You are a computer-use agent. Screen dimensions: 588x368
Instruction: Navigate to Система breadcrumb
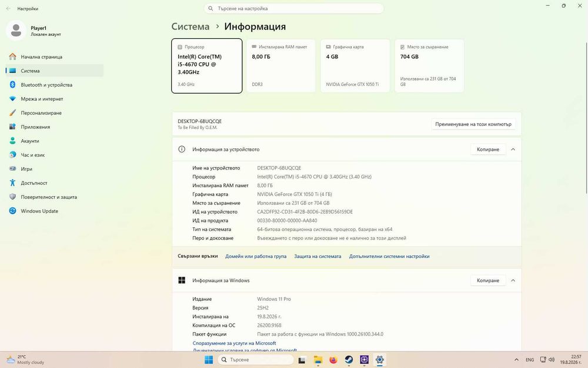191,26
